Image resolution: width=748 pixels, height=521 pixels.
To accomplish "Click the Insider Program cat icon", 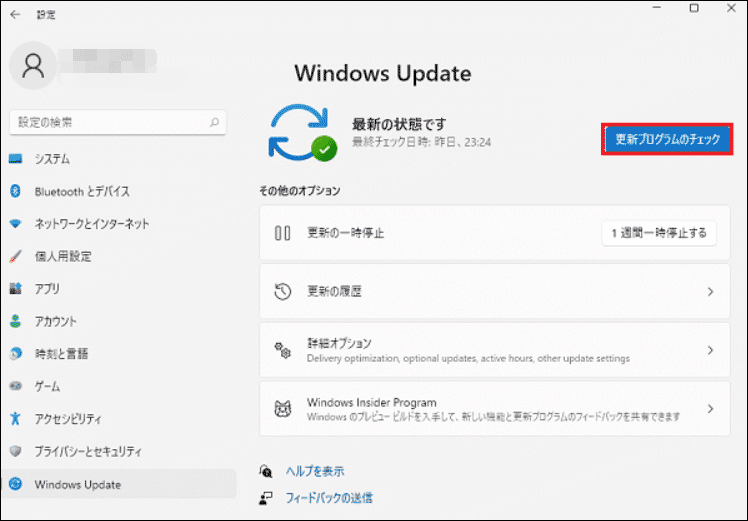I will [x=282, y=409].
